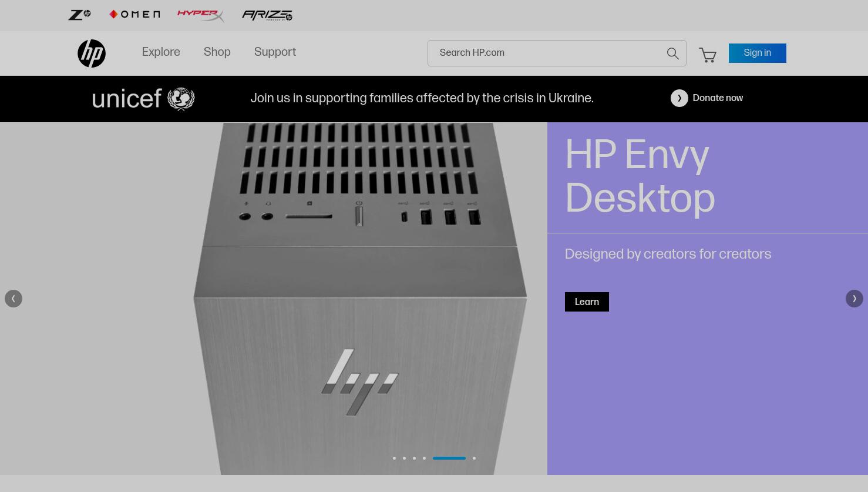Open the ARIZE brand logo link
Image resolution: width=868 pixels, height=492 pixels.
click(x=267, y=15)
